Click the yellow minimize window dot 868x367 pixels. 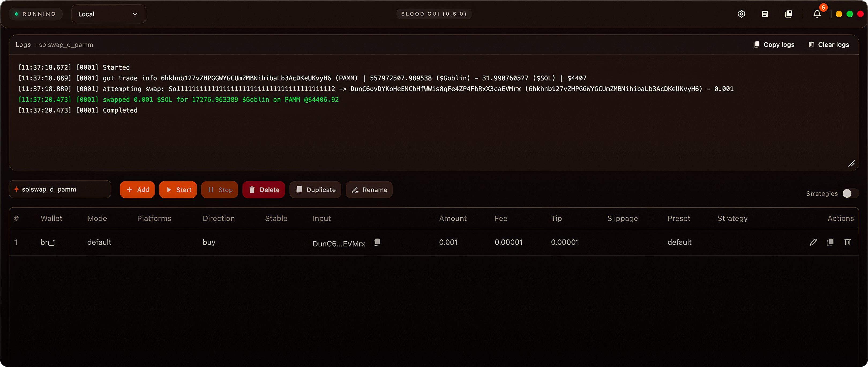click(839, 14)
